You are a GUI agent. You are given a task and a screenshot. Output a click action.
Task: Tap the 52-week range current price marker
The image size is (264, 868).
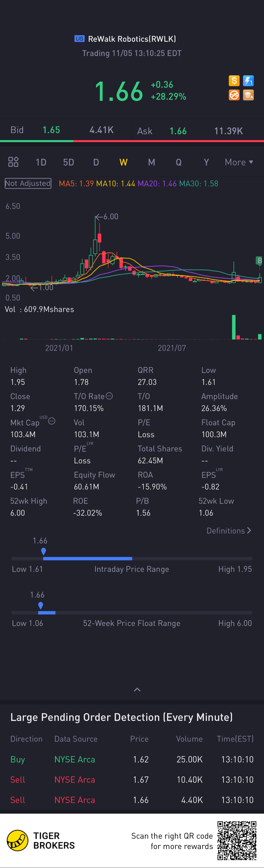pos(41,605)
